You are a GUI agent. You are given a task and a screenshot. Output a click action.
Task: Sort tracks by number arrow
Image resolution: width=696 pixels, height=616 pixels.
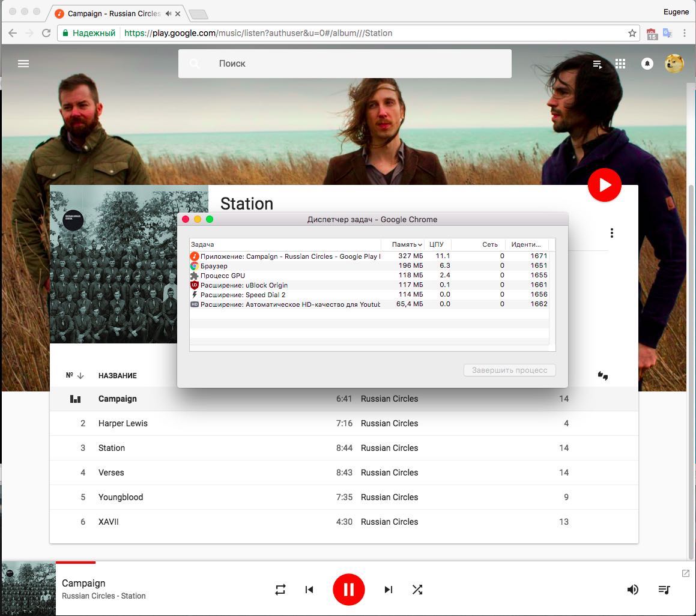pos(80,376)
